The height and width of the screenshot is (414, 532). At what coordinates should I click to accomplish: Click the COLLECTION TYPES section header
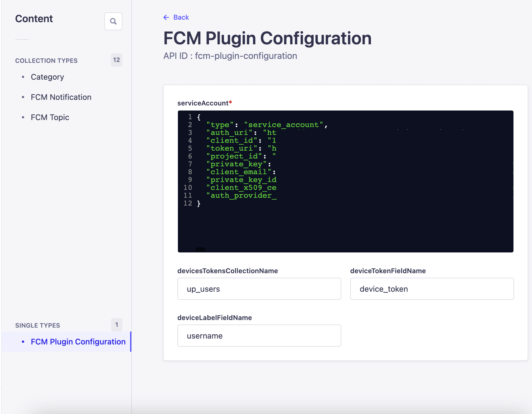coord(46,61)
